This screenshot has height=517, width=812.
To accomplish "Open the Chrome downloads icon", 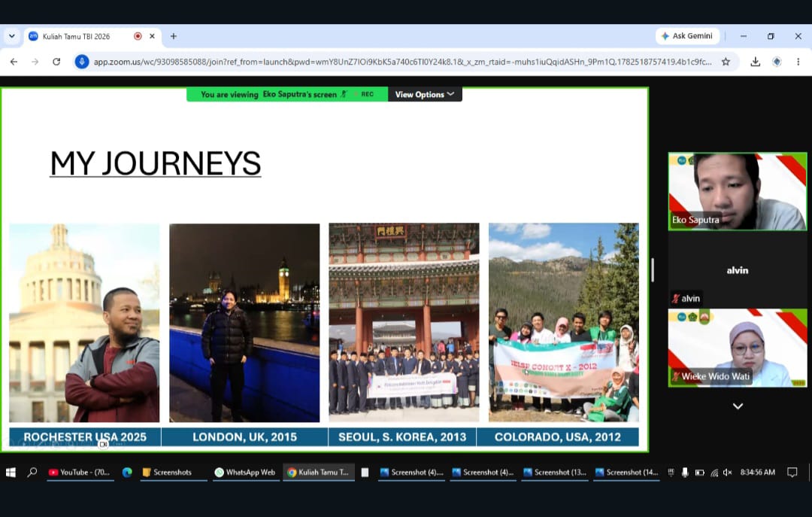I will click(x=756, y=62).
